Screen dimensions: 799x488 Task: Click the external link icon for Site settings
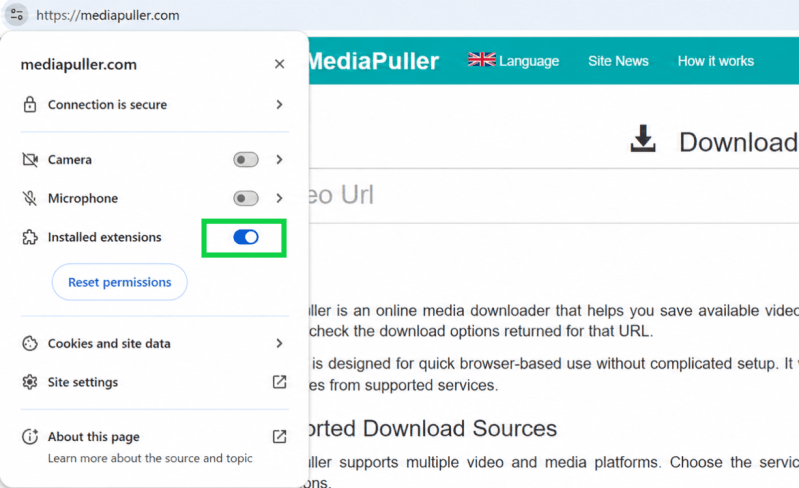click(279, 382)
